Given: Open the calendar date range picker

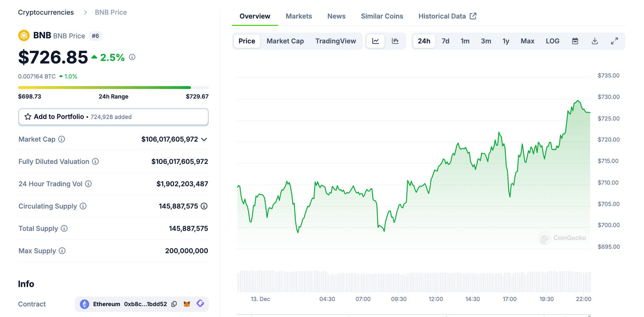Looking at the screenshot, I should pyautogui.click(x=575, y=41).
